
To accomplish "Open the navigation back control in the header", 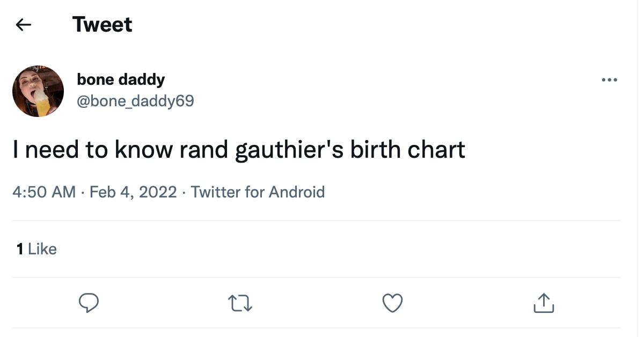I will point(24,24).
